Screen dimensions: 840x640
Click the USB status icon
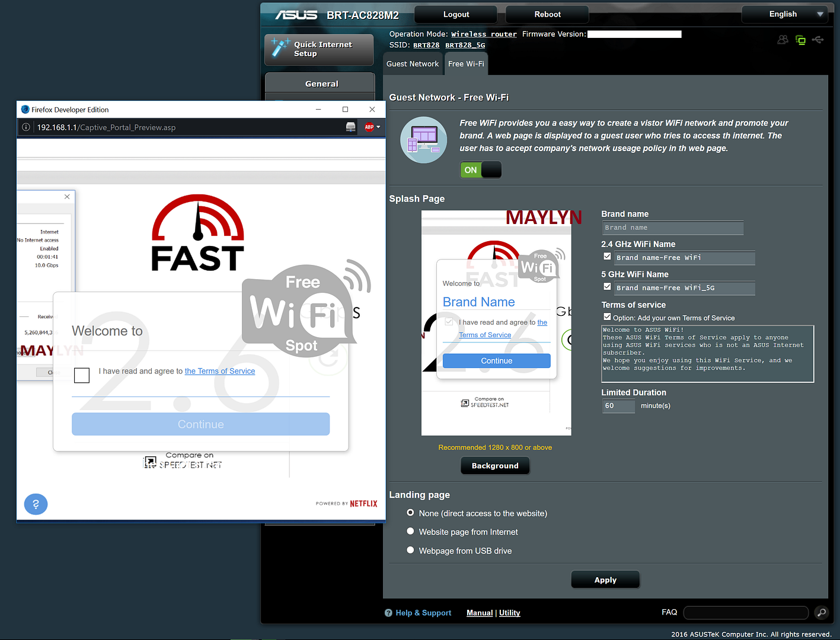(x=818, y=40)
